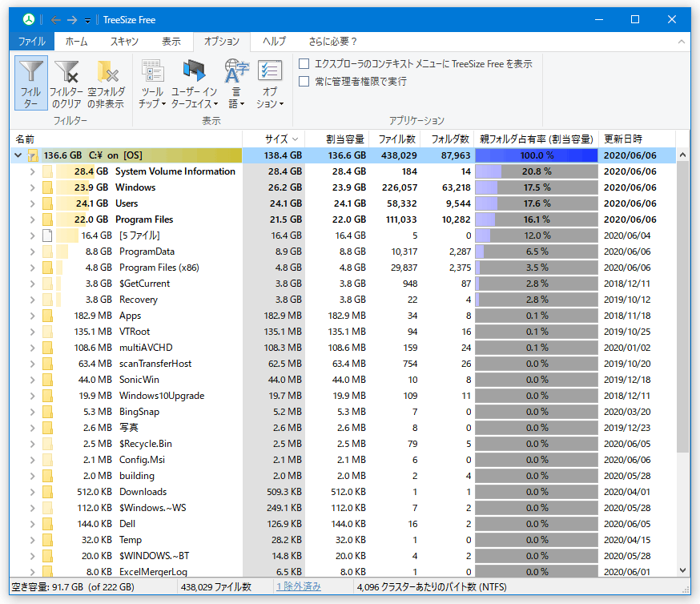Expand the Users folder node
This screenshot has height=604, width=700.
(x=32, y=203)
